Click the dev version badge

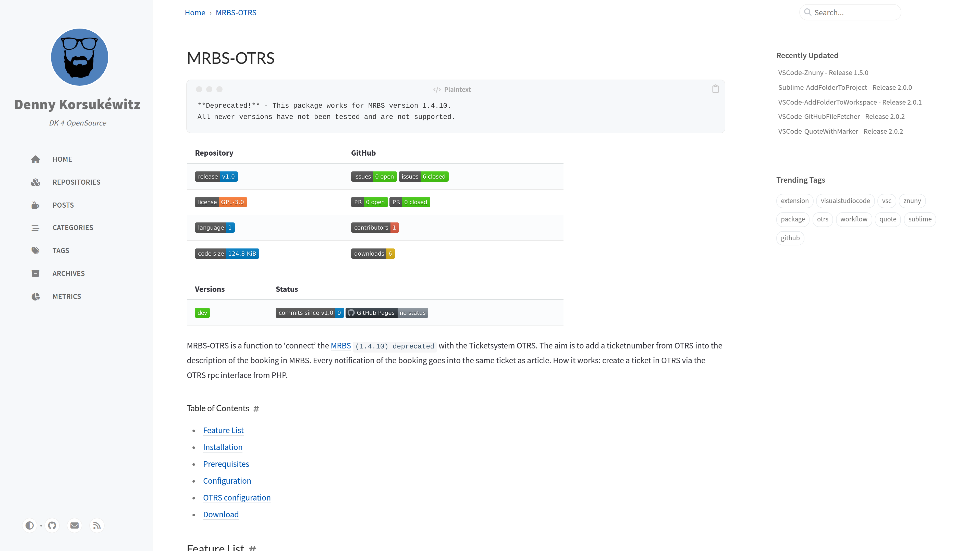tap(202, 312)
